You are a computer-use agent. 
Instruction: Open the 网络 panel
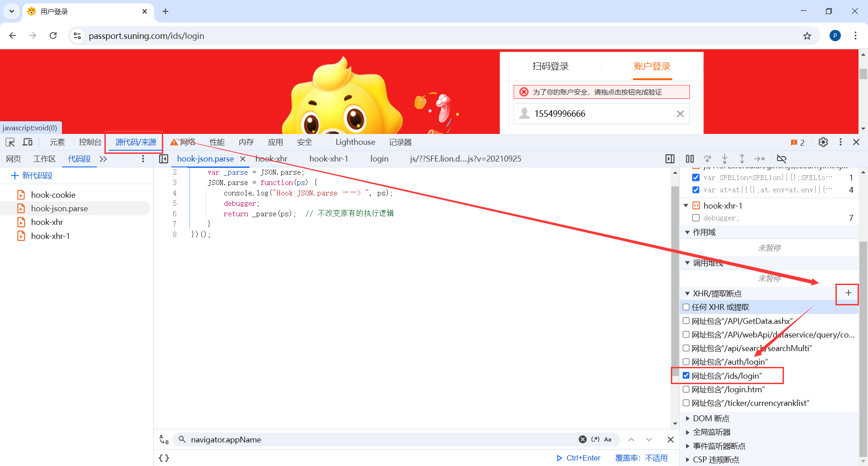188,142
